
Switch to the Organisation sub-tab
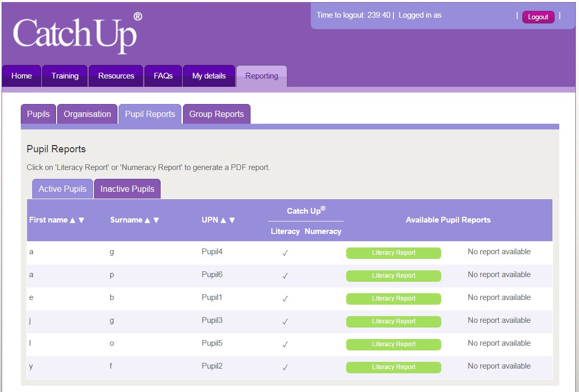coord(87,114)
